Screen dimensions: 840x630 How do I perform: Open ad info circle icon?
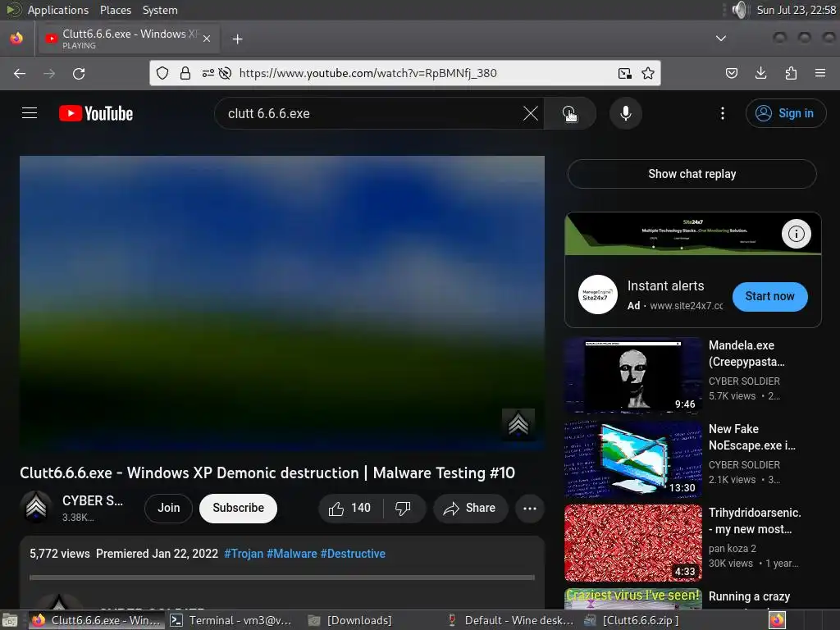pyautogui.click(x=796, y=234)
